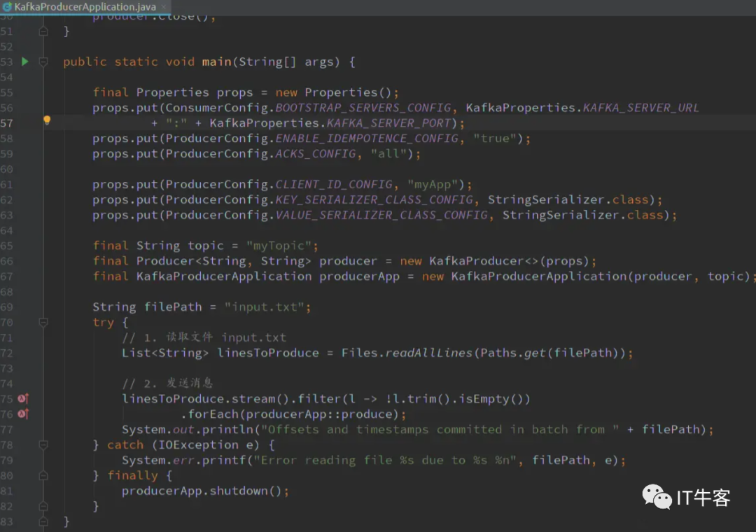This screenshot has height=532, width=756.
Task: Click the yellow light bulb intention icon
Action: coord(47,120)
